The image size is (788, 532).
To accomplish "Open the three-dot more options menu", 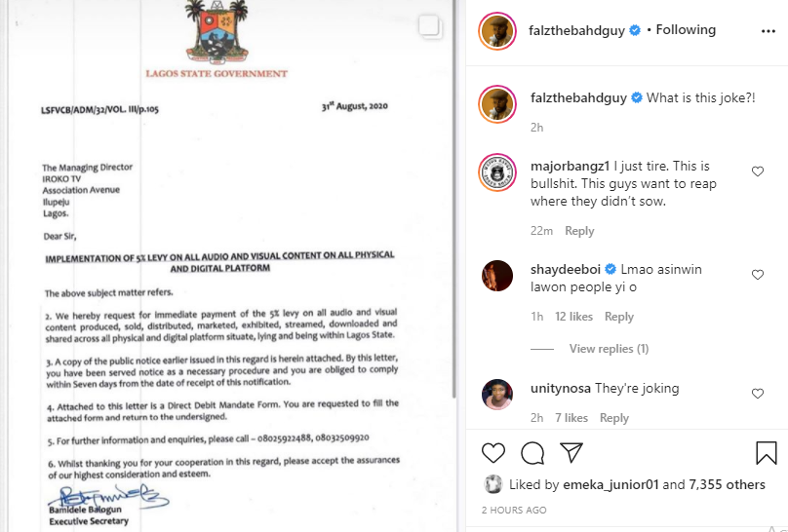I will [768, 31].
